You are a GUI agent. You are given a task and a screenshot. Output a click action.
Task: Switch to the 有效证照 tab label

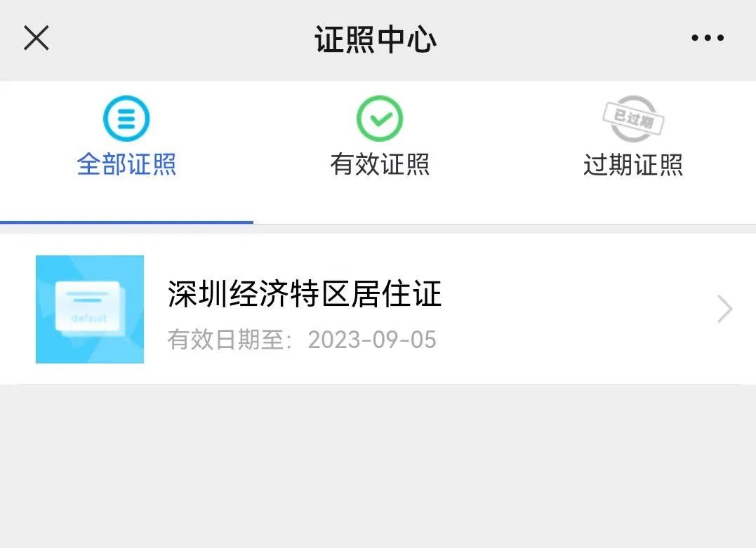click(x=380, y=164)
